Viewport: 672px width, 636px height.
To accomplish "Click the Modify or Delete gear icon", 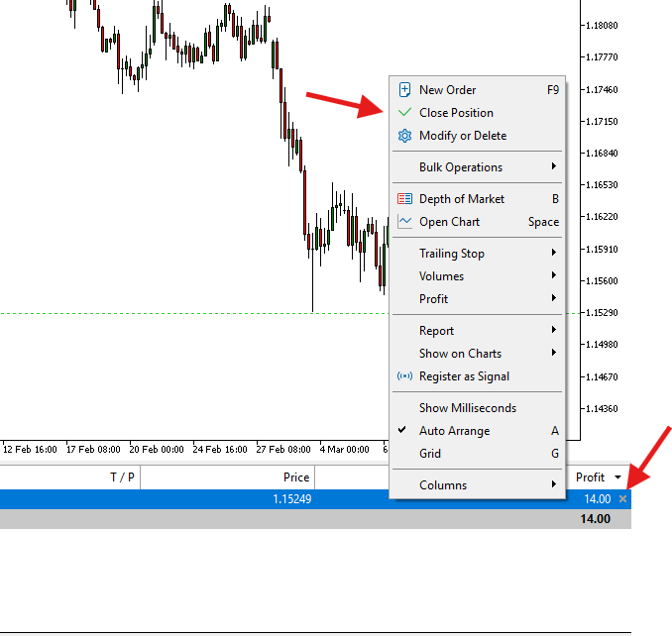I will coord(404,136).
